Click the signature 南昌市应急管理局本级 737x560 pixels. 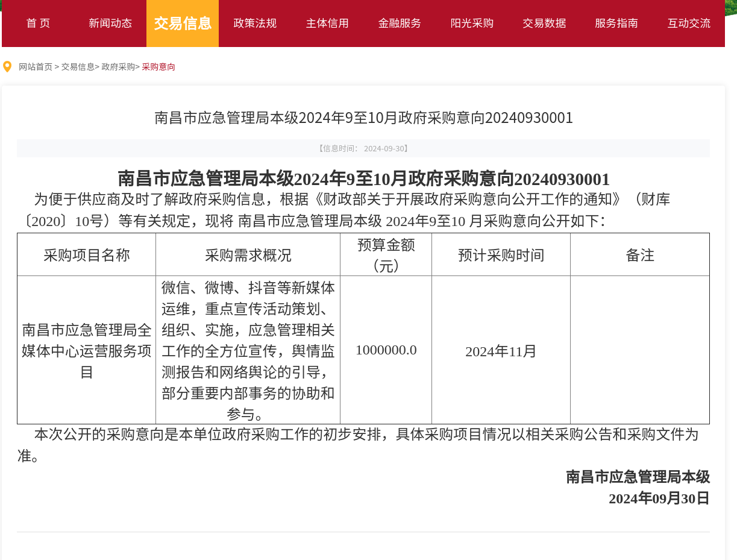tap(638, 477)
